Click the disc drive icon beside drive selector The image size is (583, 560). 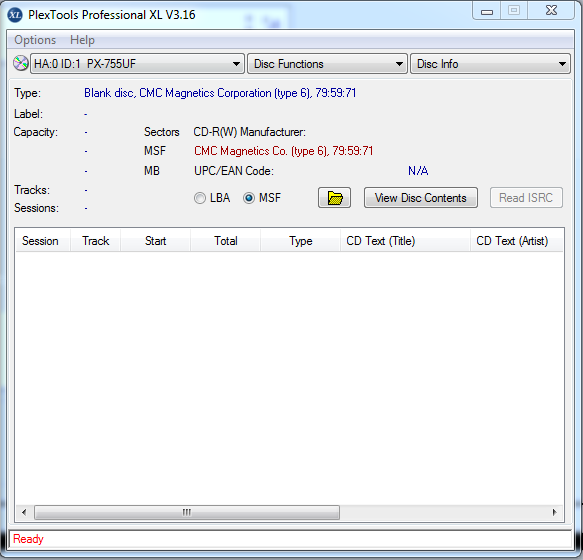(21, 63)
